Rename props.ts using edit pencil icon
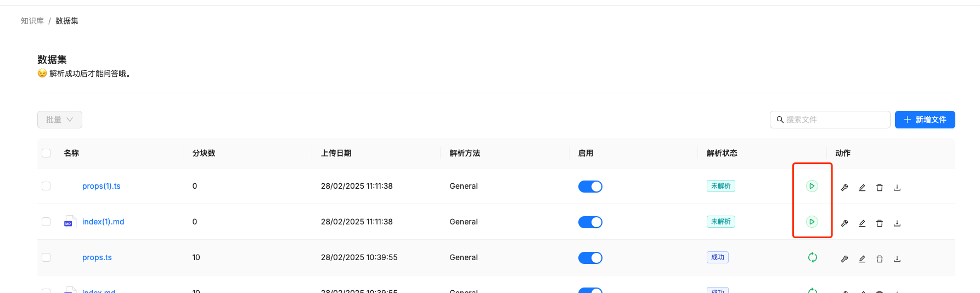Image resolution: width=980 pixels, height=293 pixels. point(862,259)
